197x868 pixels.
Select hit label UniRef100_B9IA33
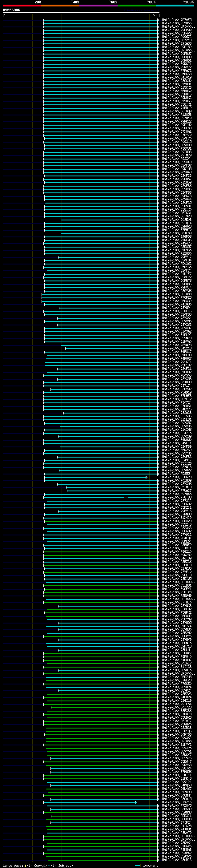[x=177, y=43]
